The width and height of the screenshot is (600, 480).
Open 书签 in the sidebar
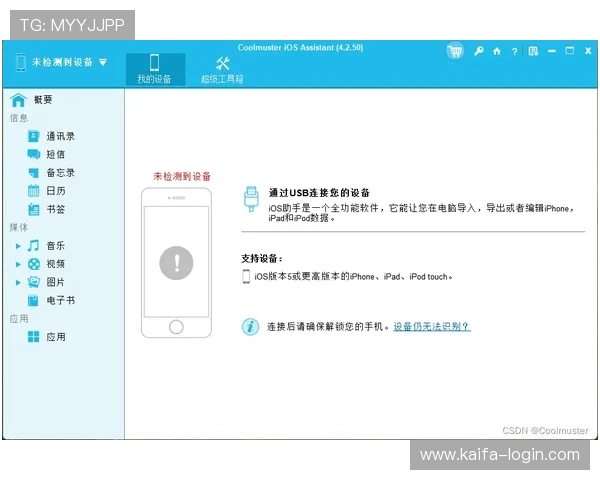click(x=55, y=209)
